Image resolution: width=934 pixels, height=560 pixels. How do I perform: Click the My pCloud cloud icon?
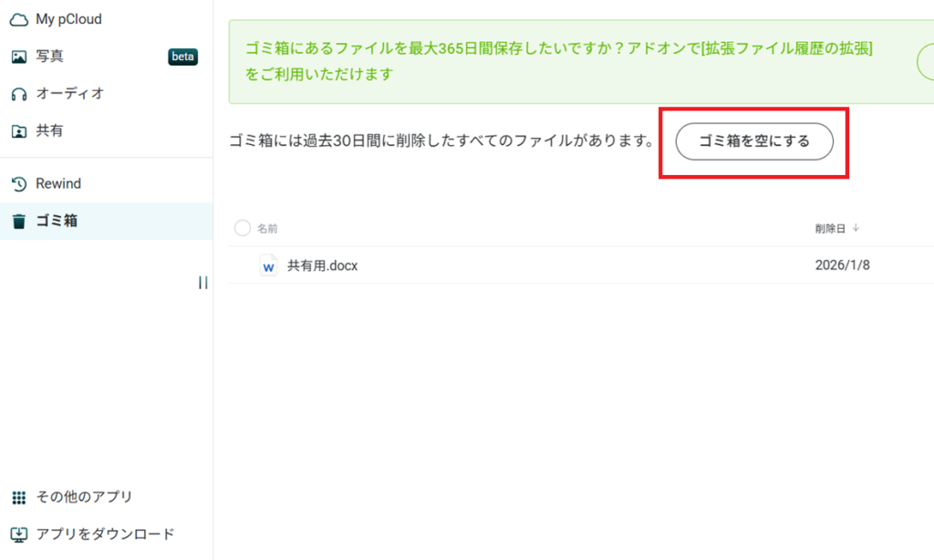(x=18, y=19)
